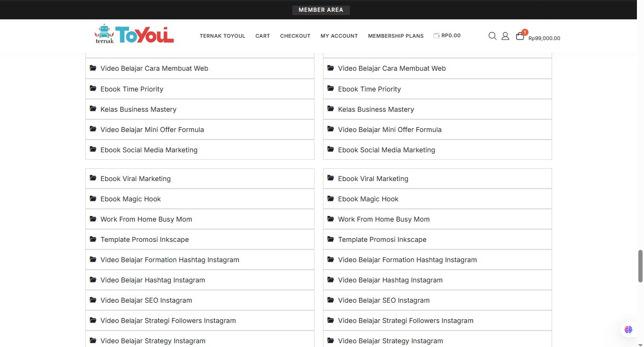Screen dimensions: 644x347
Task: Click folder icon for Video Belajar Hashtag Instagram, left list
Action: tap(93, 279)
